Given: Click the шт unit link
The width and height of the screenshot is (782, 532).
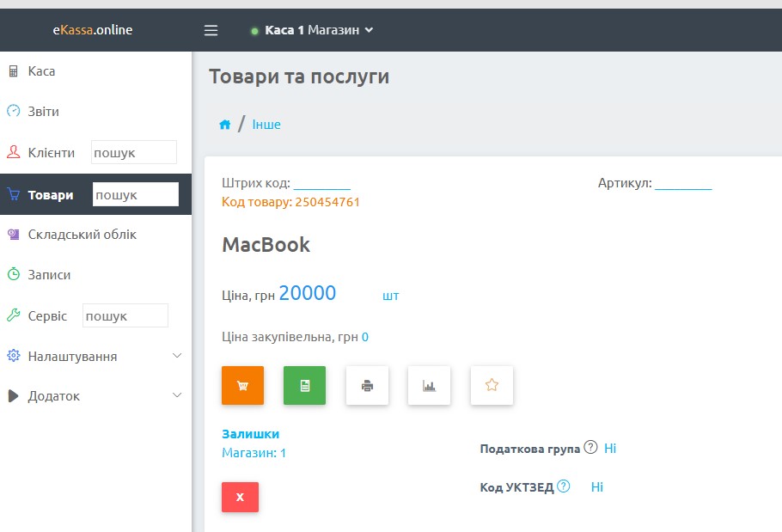Looking at the screenshot, I should (391, 297).
